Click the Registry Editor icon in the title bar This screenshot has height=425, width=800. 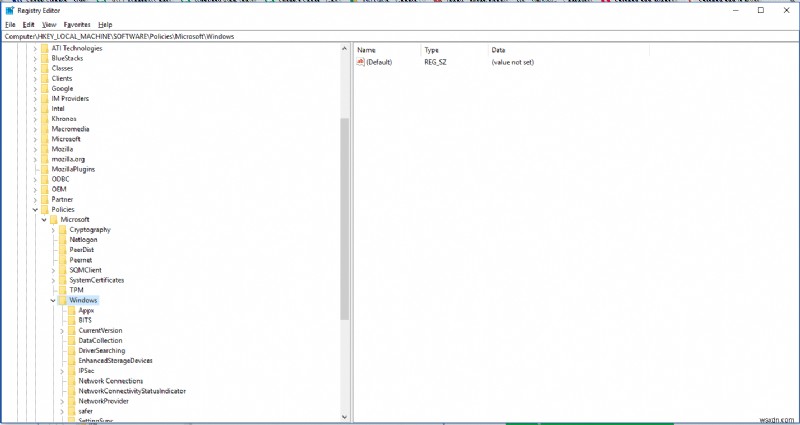tap(9, 10)
